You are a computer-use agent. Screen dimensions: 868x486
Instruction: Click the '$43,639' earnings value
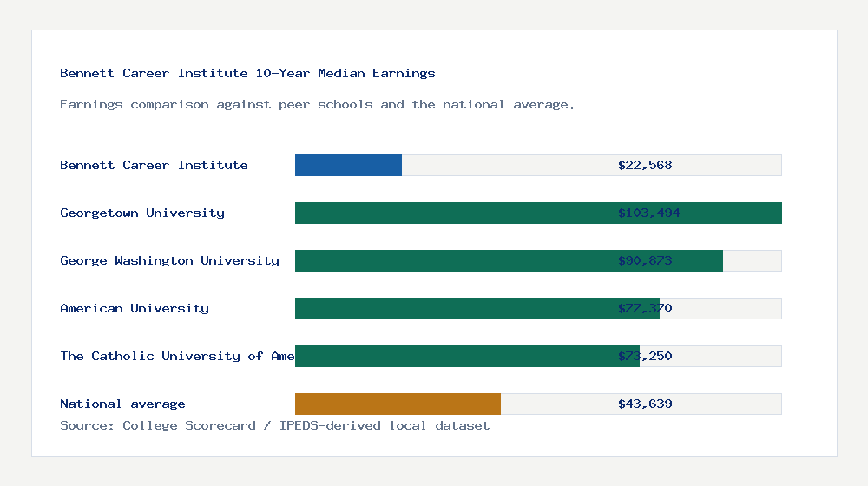[645, 404]
